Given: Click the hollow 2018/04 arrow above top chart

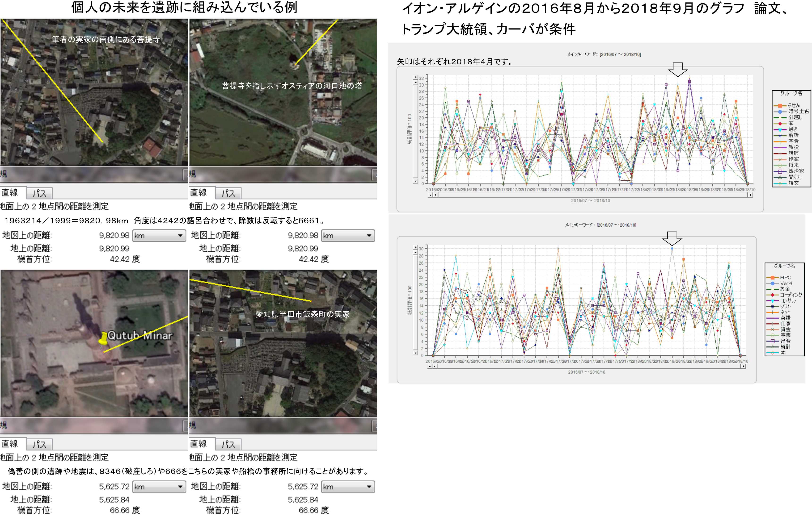Looking at the screenshot, I should [677, 69].
